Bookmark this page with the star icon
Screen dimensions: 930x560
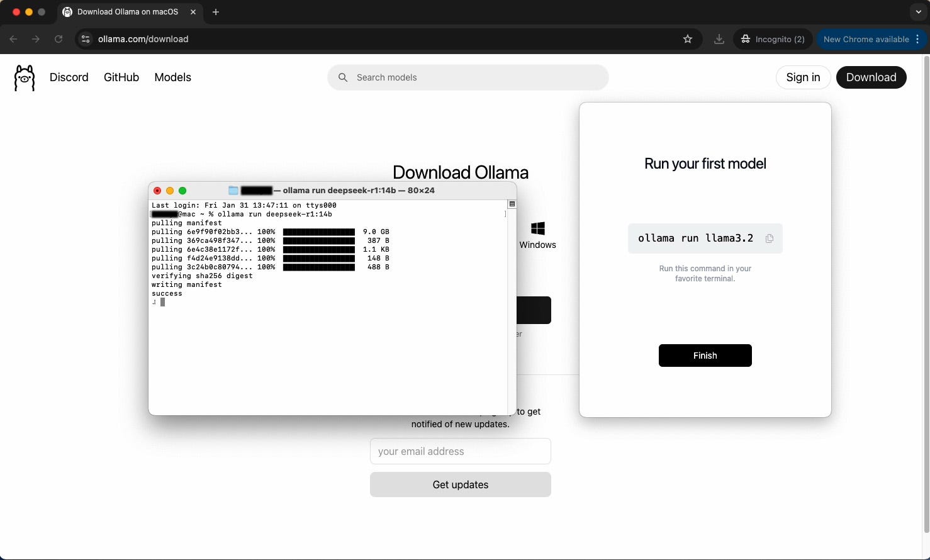point(688,39)
